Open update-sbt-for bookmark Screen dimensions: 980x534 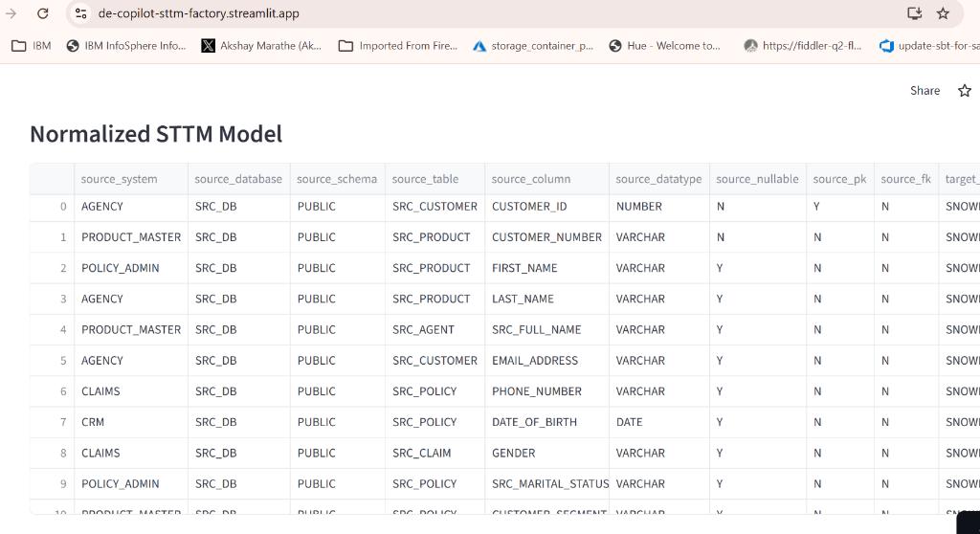tap(929, 46)
